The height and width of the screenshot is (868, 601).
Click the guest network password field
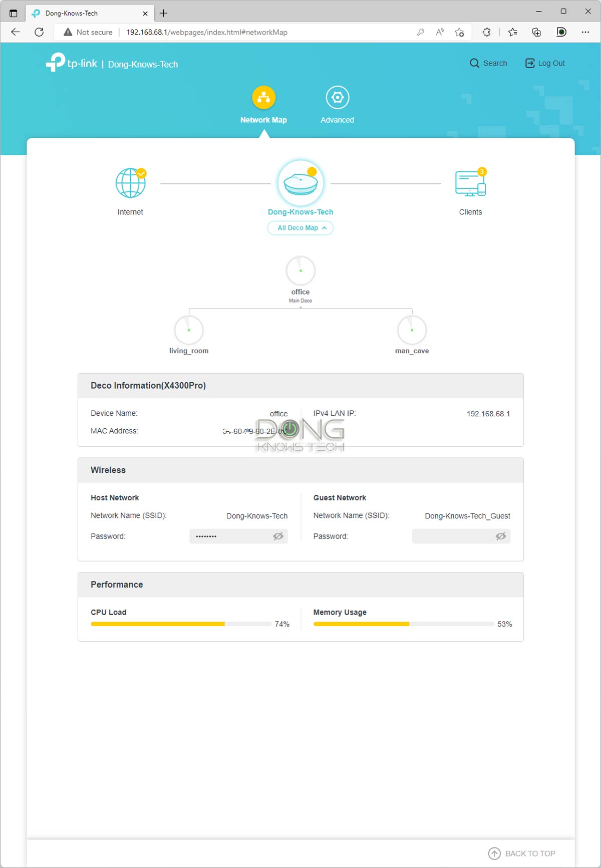pyautogui.click(x=461, y=536)
